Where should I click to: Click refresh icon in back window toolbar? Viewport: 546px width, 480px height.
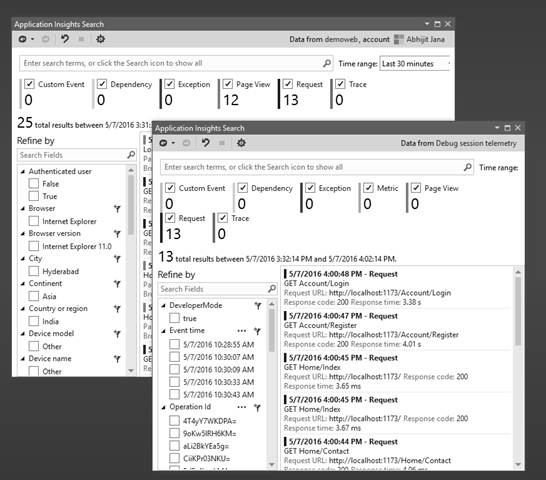(23, 39)
